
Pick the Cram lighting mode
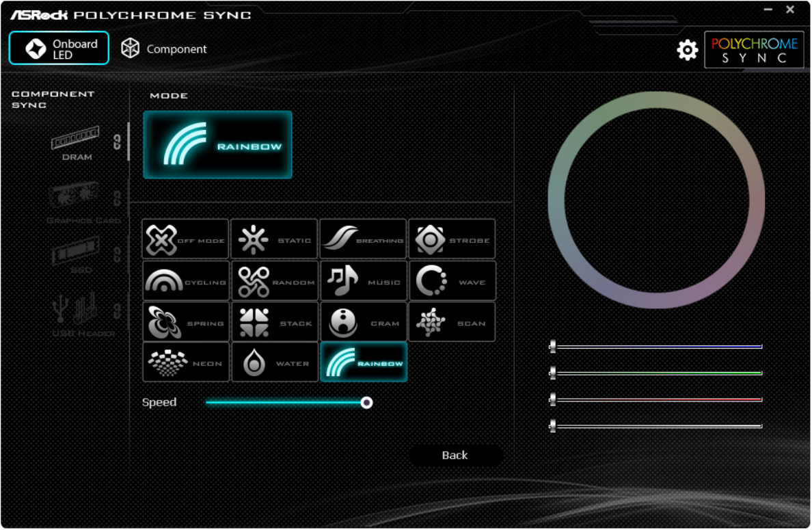coord(364,321)
